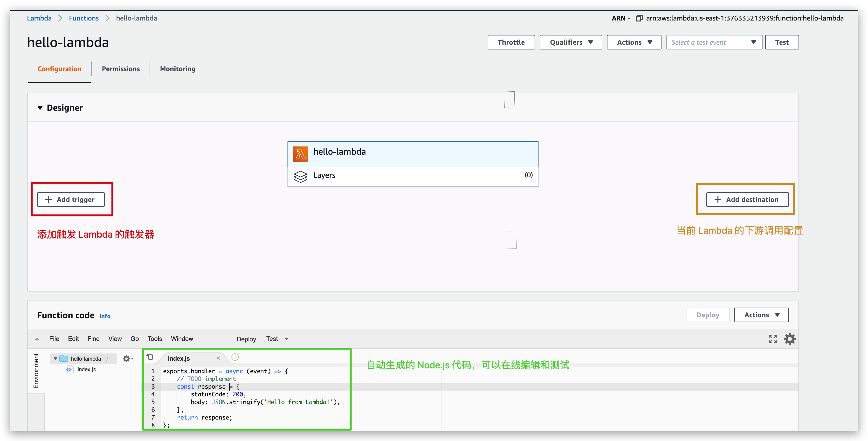
Task: Open dropdown arrow next to editor Test
Action: pos(287,339)
